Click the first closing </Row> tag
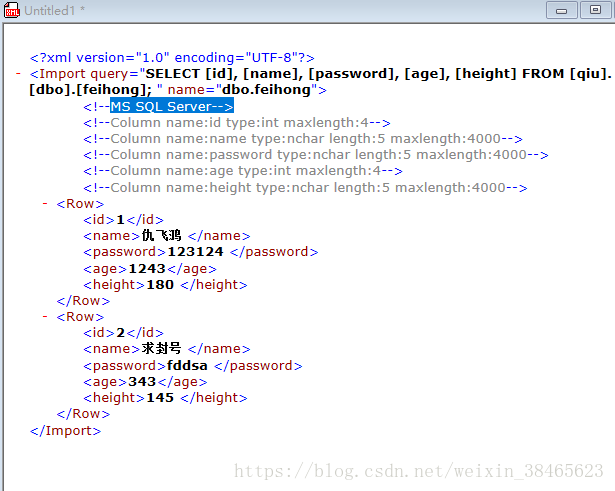The image size is (615, 491). click(83, 301)
